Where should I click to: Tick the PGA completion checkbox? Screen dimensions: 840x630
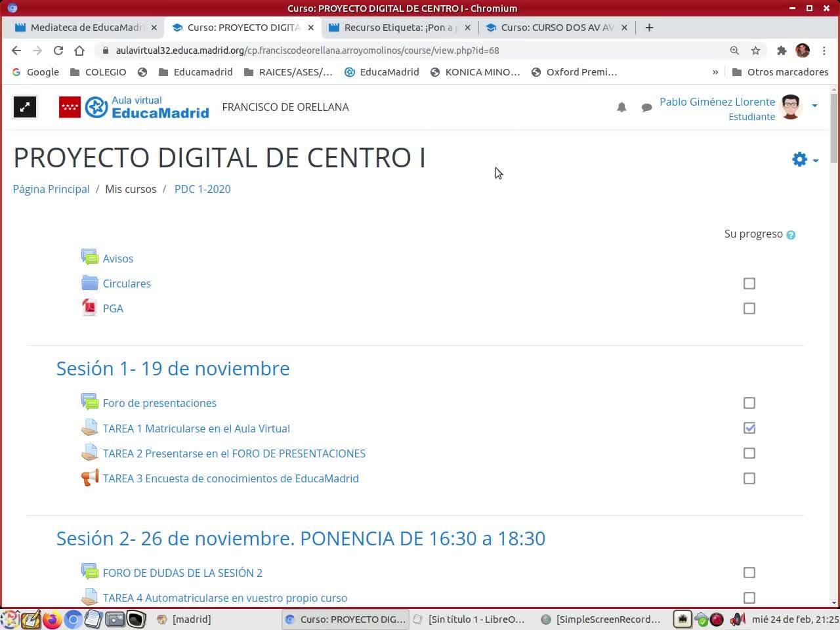749,308
